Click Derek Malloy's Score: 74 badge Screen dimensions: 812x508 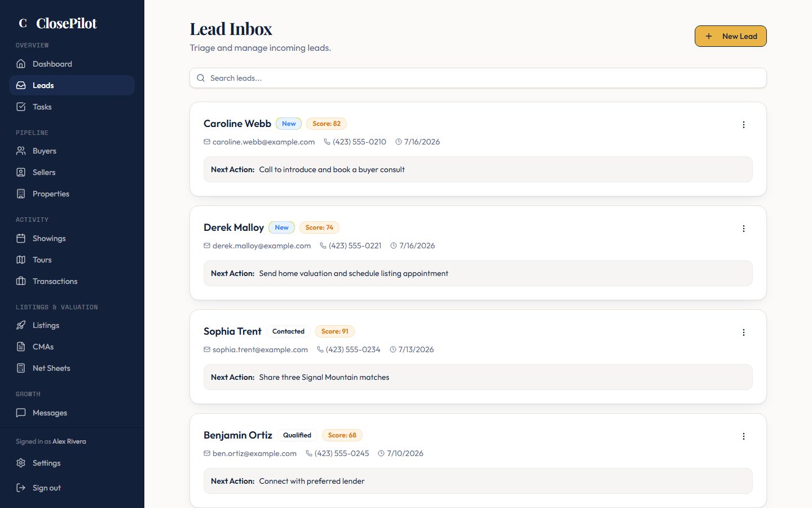[319, 227]
